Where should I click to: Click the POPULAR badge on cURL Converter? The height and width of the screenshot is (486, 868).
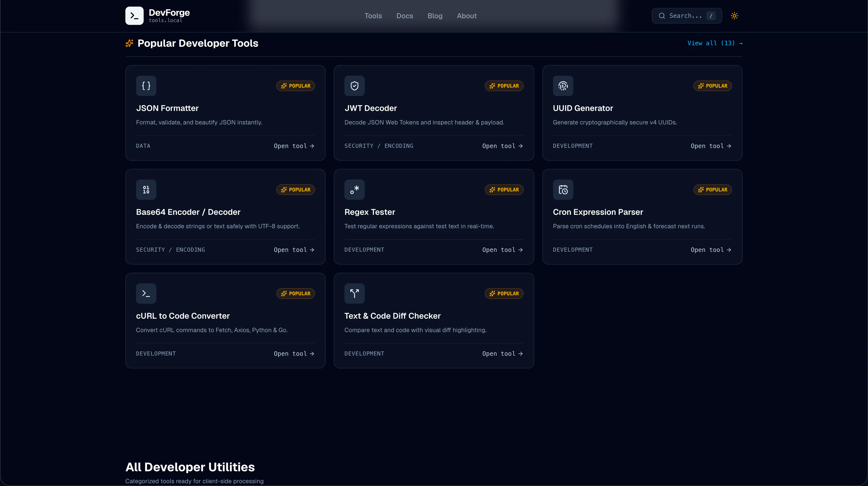(295, 293)
